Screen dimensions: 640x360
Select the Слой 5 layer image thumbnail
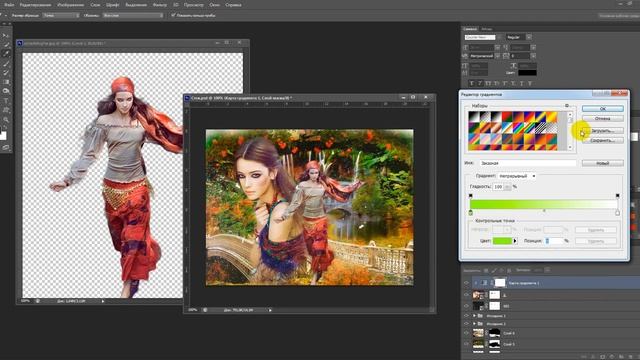(478, 344)
